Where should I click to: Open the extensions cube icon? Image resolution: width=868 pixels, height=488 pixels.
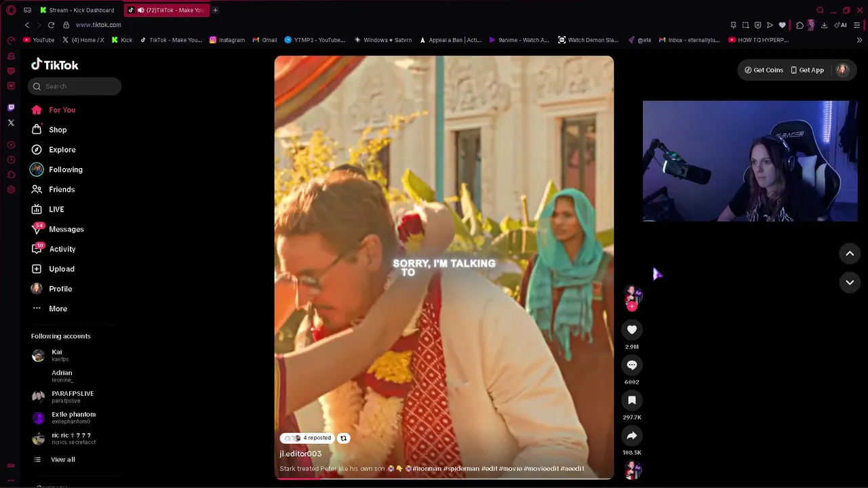pos(800,25)
